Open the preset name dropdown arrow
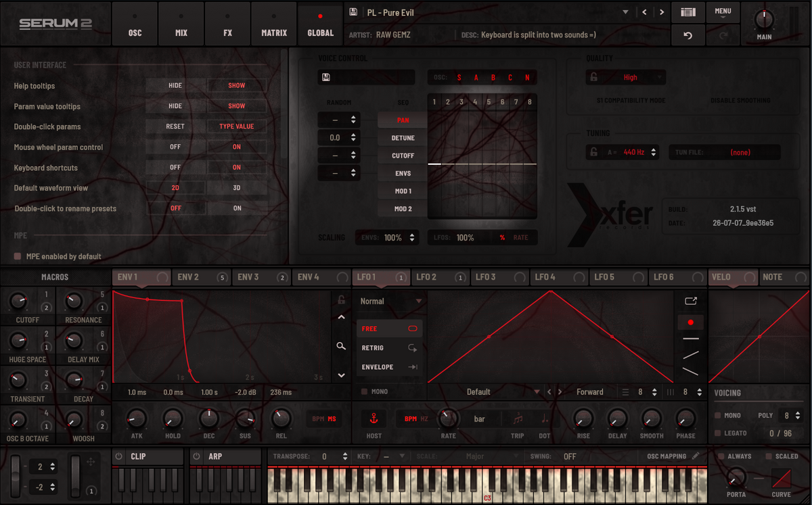This screenshot has width=812, height=505. point(626,12)
